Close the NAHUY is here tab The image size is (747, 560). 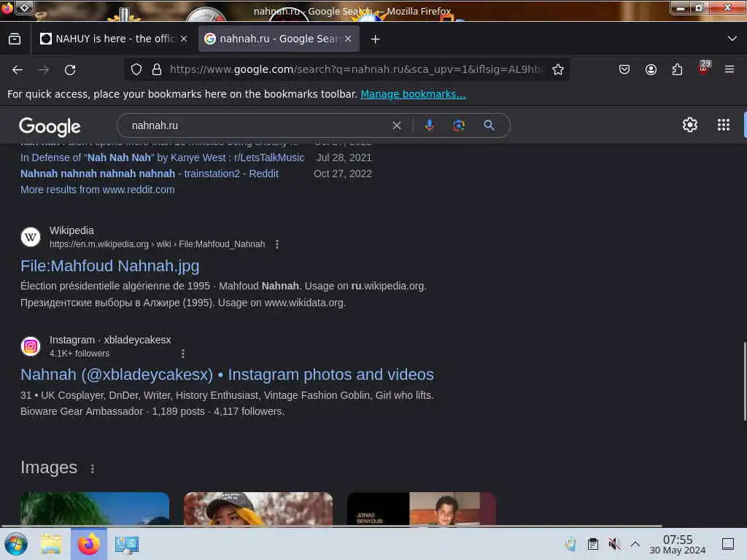pos(184,39)
